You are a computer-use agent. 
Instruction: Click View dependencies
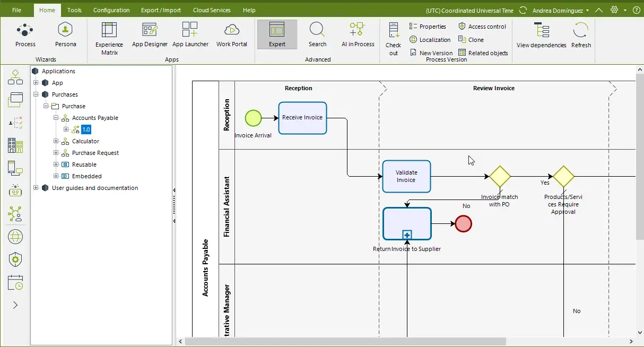541,36
